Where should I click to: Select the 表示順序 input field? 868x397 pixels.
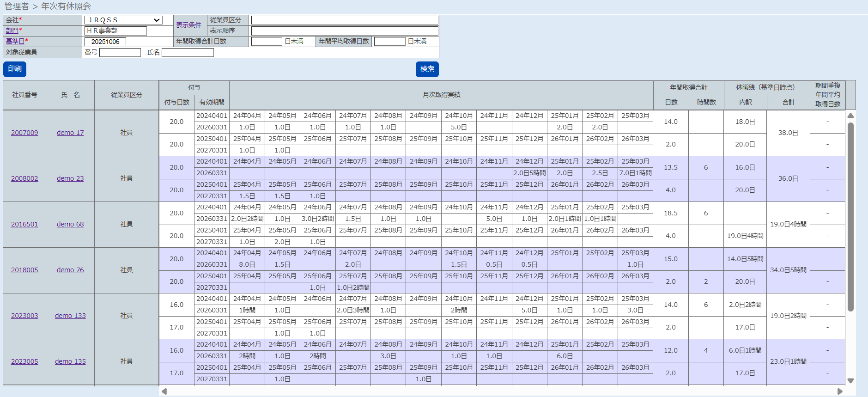344,31
